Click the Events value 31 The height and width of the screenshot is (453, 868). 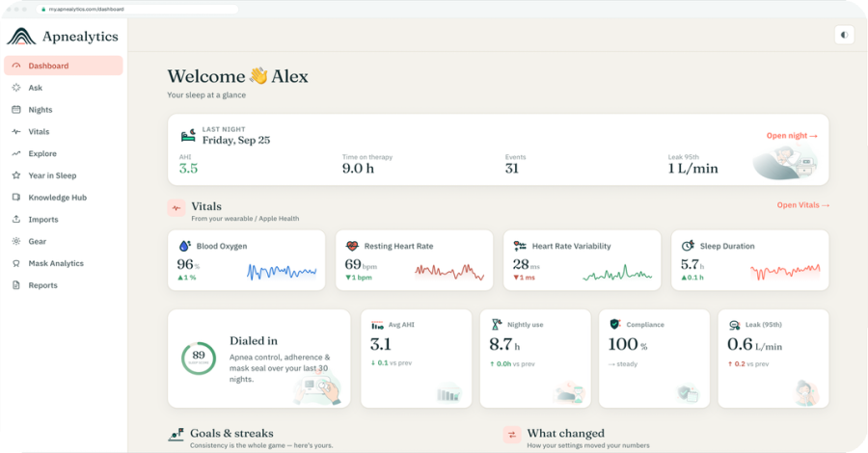coord(512,168)
